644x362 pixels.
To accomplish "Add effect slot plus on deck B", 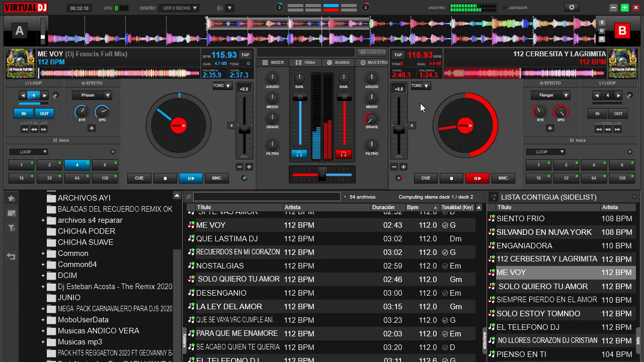I will tap(550, 129).
